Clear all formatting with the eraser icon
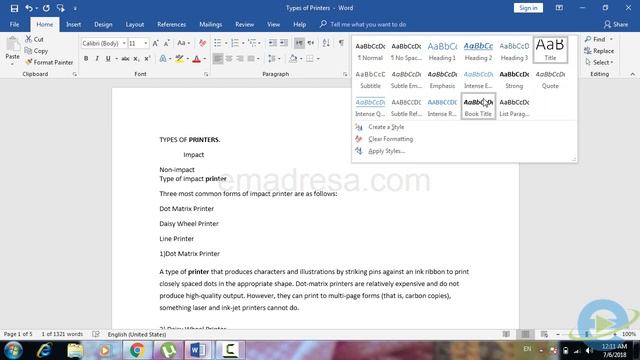The image size is (640, 360). [x=202, y=43]
